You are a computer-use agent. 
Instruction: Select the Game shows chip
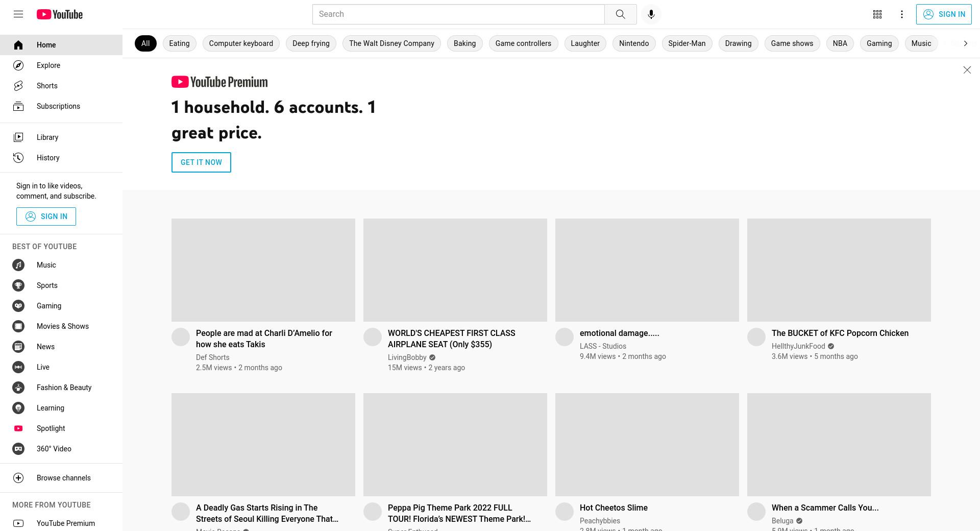click(792, 43)
